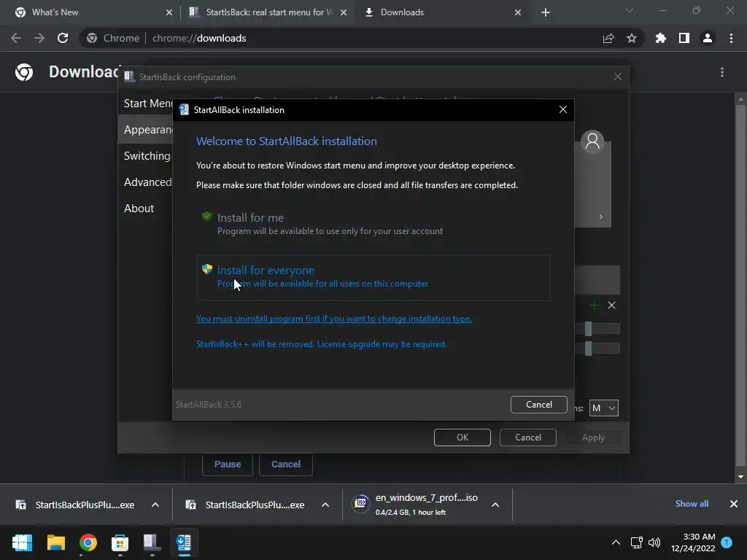Click user avatar in start menu preview

pos(592,141)
